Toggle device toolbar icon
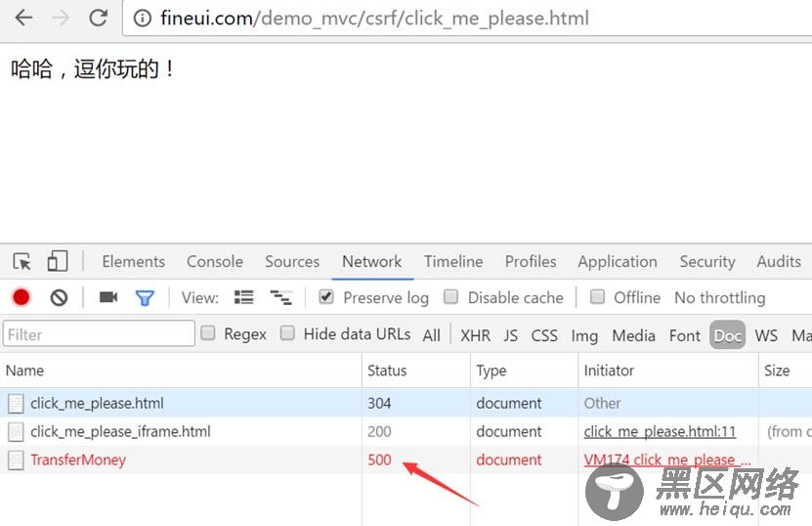Viewport: 812px width, 526px height. (x=57, y=261)
